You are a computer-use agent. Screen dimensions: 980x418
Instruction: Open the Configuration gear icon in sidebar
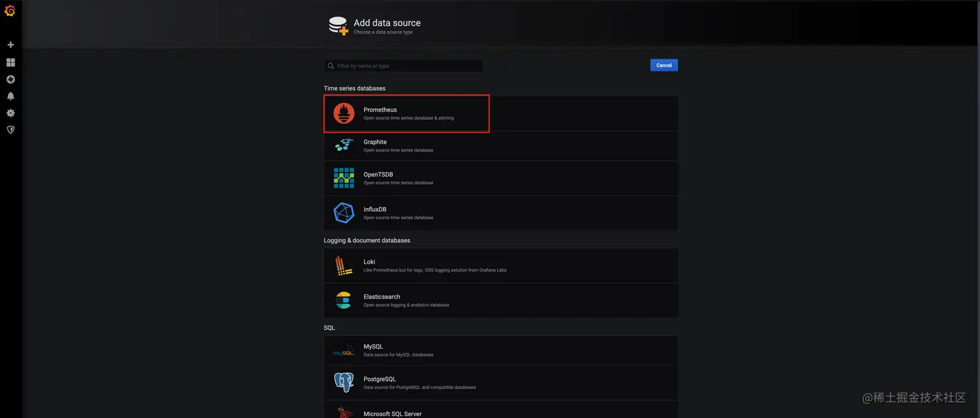coord(10,113)
